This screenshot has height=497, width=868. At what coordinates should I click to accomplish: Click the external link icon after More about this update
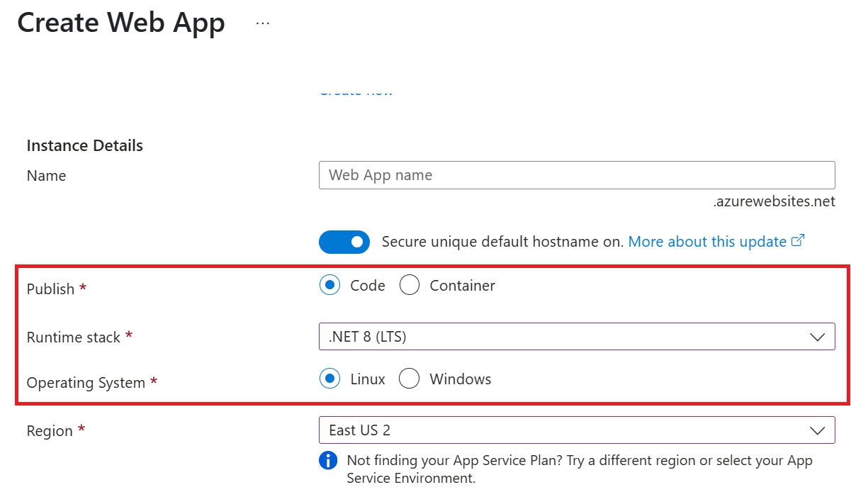[797, 240]
